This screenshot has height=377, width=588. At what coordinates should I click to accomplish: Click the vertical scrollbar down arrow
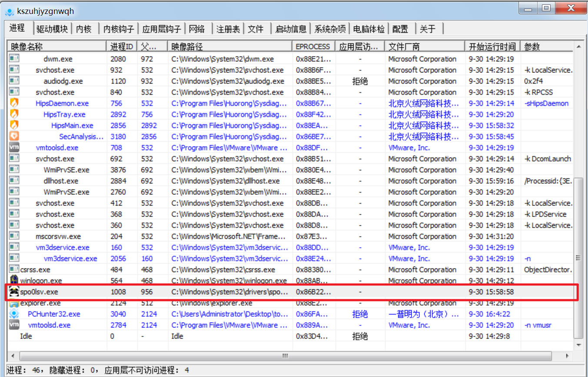point(578,345)
